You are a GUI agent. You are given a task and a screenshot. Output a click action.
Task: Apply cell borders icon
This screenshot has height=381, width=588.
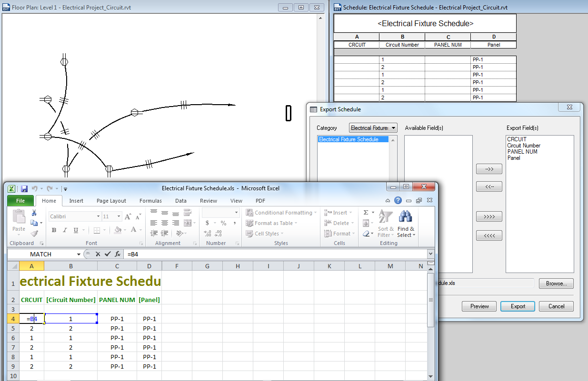pyautogui.click(x=97, y=230)
